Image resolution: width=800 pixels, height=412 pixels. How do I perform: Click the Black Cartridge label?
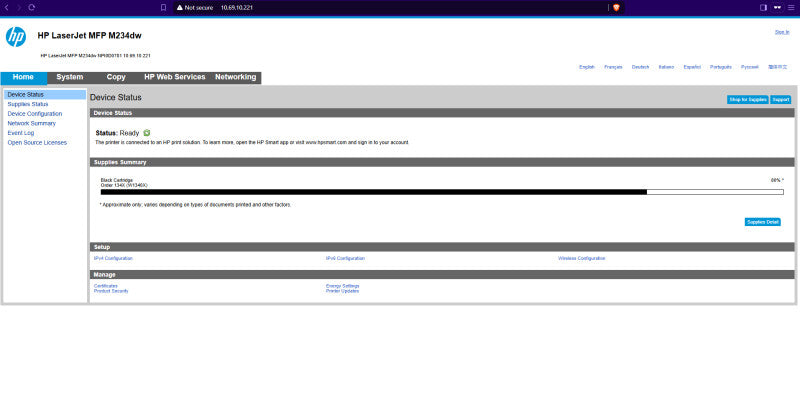coord(117,181)
